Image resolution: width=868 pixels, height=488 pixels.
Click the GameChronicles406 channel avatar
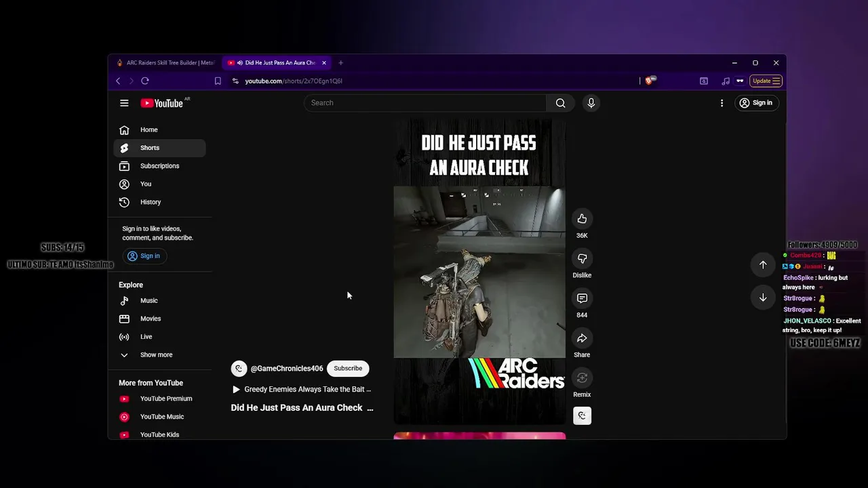click(239, 369)
